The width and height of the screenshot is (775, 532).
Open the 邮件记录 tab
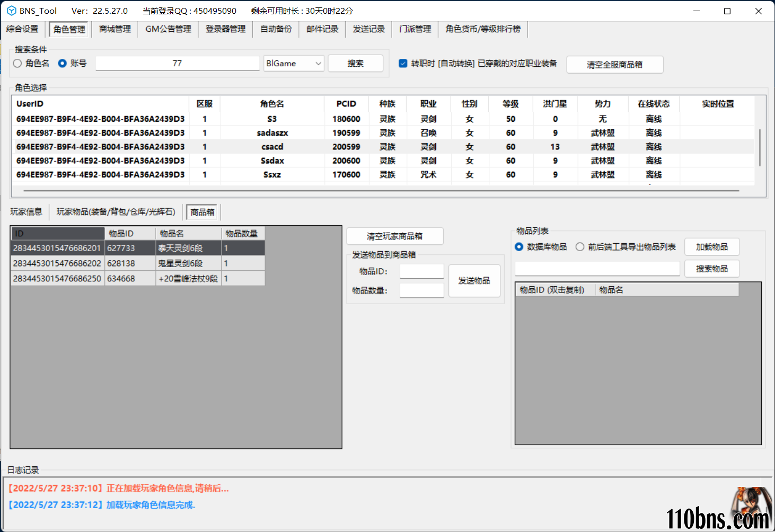pyautogui.click(x=322, y=29)
